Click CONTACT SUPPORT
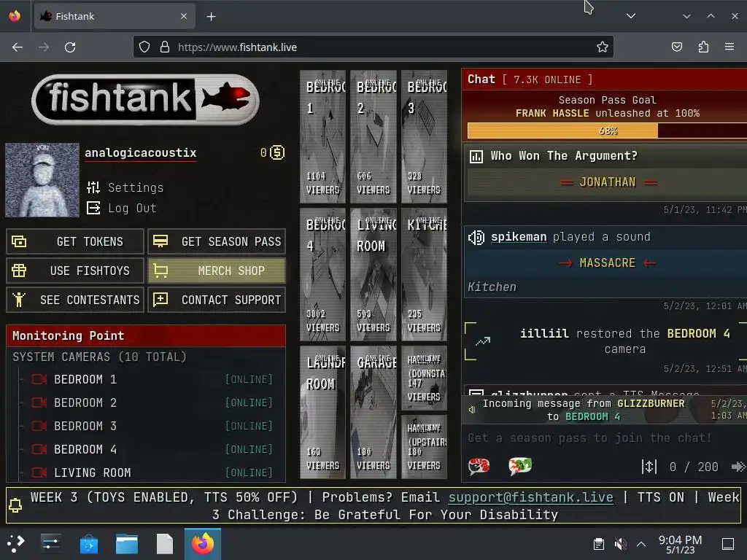 [217, 300]
